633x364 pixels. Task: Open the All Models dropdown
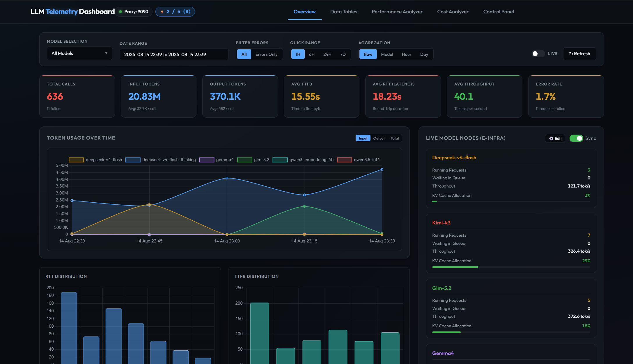point(79,53)
